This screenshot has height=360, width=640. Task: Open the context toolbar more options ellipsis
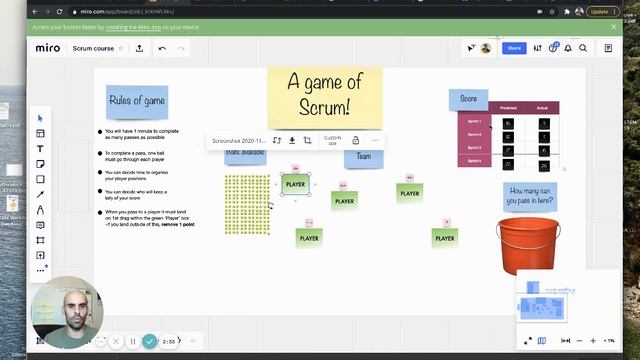(x=375, y=140)
